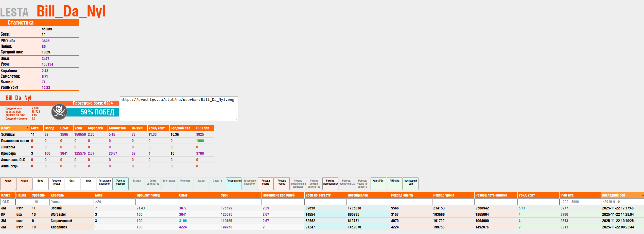Toggle the Рекорд опыта column button
Image resolution: width=644 pixels, height=234 pixels.
tap(266, 184)
